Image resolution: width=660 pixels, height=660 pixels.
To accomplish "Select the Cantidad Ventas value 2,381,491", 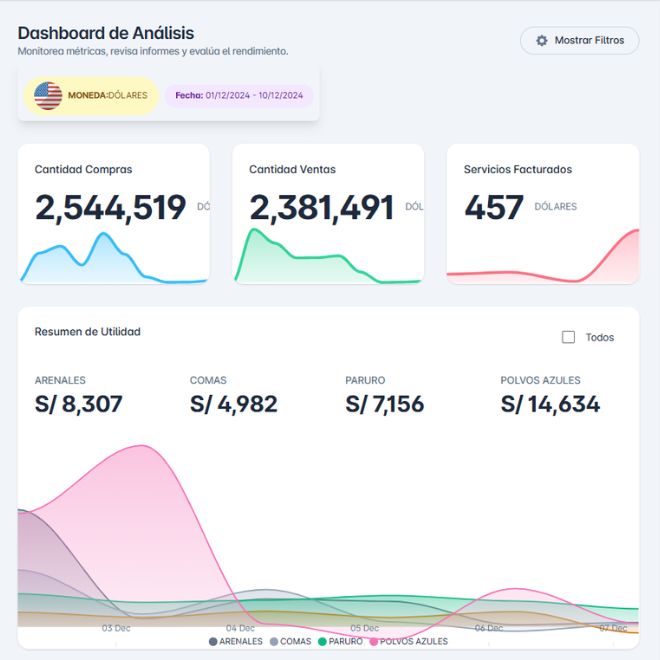I will pyautogui.click(x=321, y=208).
